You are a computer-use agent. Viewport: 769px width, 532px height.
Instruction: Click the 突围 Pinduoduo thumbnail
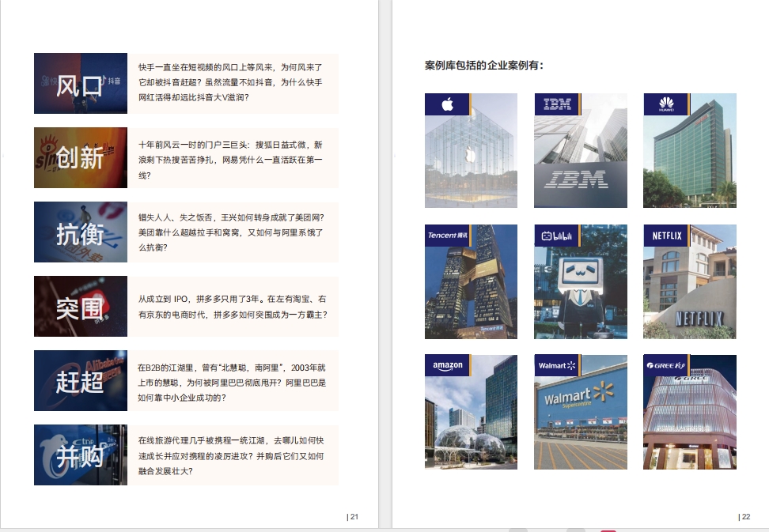pyautogui.click(x=81, y=306)
